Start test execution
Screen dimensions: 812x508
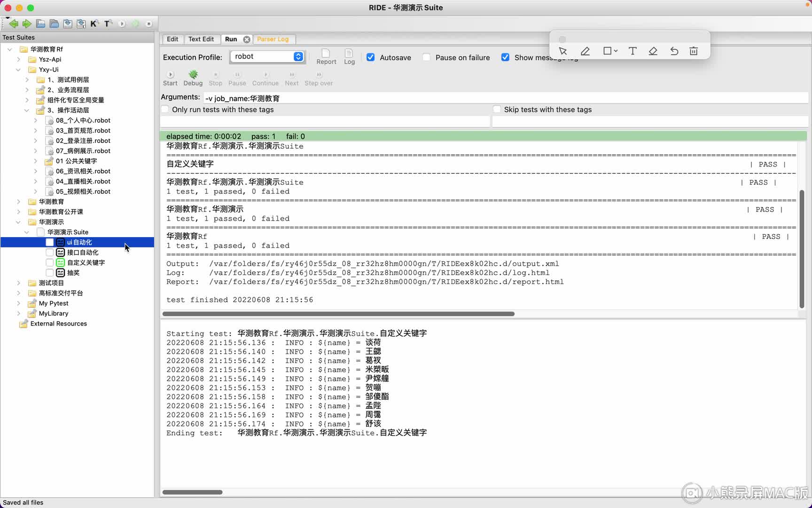[x=170, y=79]
